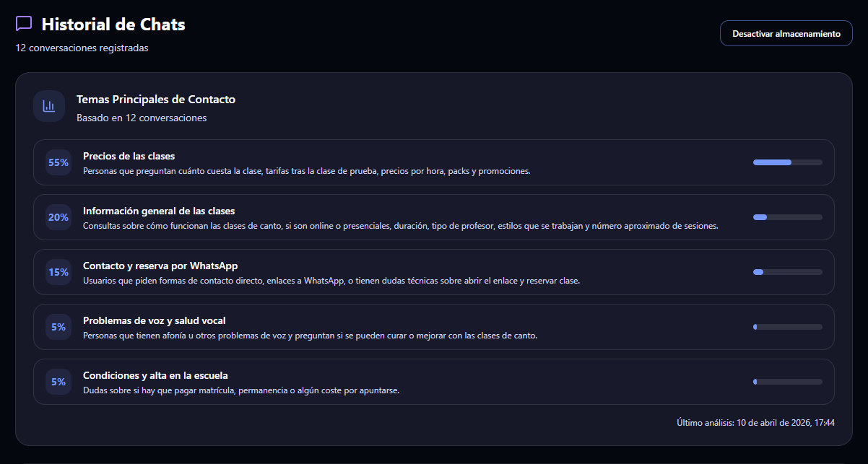Click the 15% percentage badge
The width and height of the screenshot is (868, 464).
58,272
